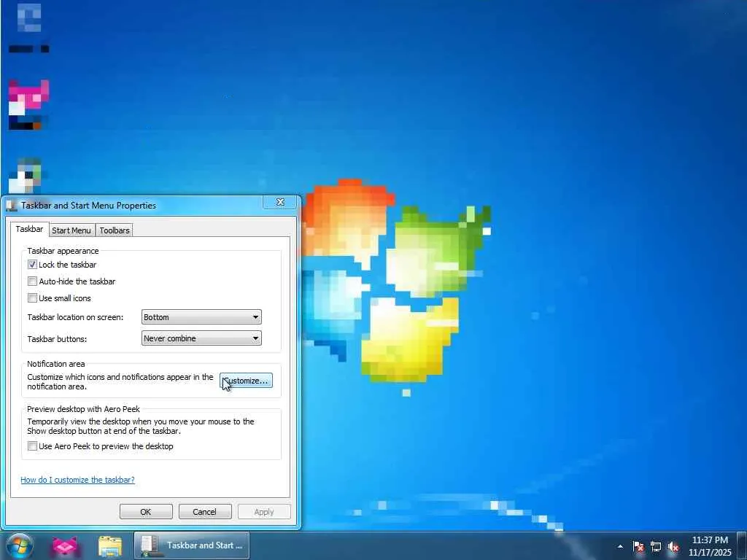Image resolution: width=747 pixels, height=560 pixels.
Task: Switch to the Start Menu tab
Action: pyautogui.click(x=71, y=230)
